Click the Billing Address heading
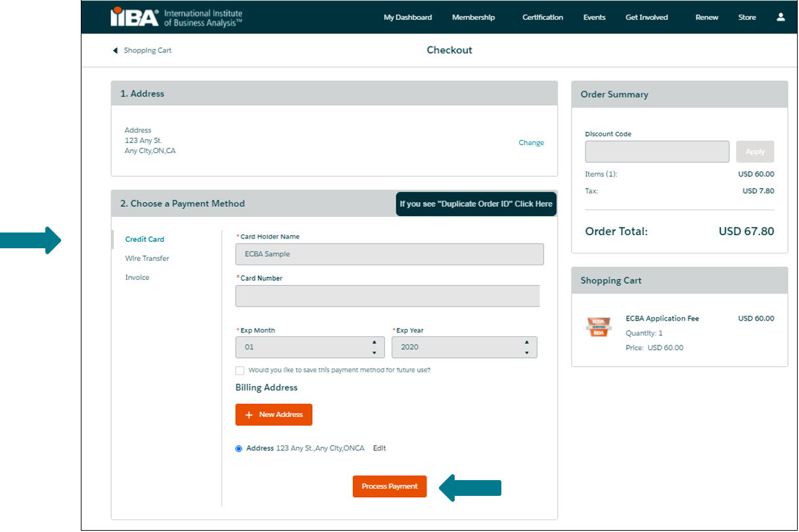 (267, 388)
